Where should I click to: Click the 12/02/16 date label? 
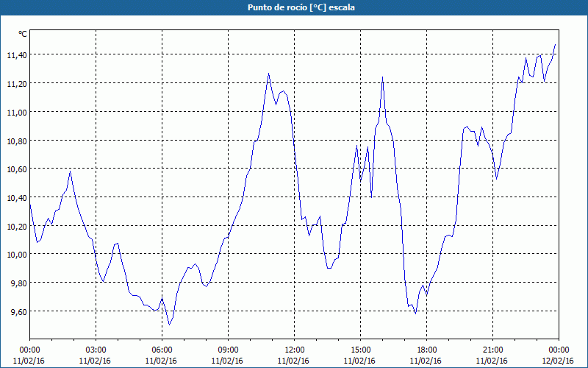pos(558,361)
